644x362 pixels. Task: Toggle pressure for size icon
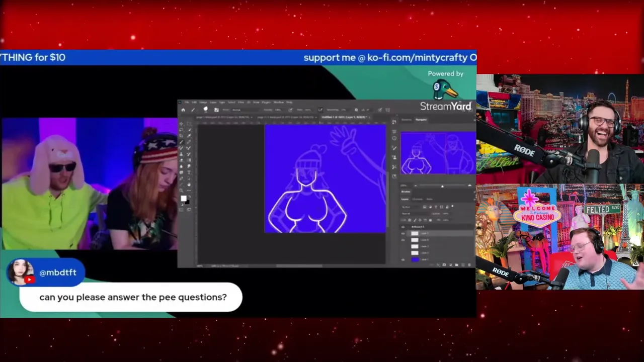380,110
